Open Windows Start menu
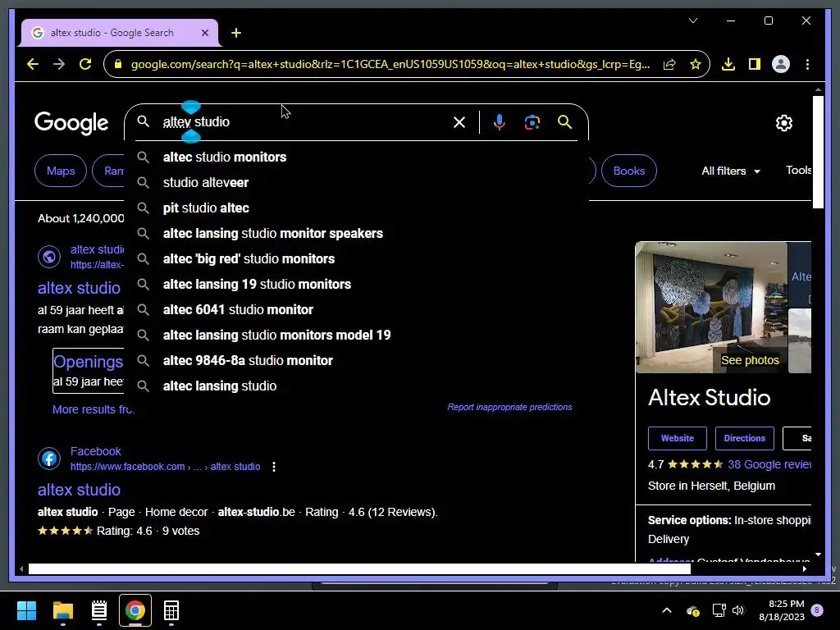This screenshot has width=840, height=630. (x=26, y=610)
